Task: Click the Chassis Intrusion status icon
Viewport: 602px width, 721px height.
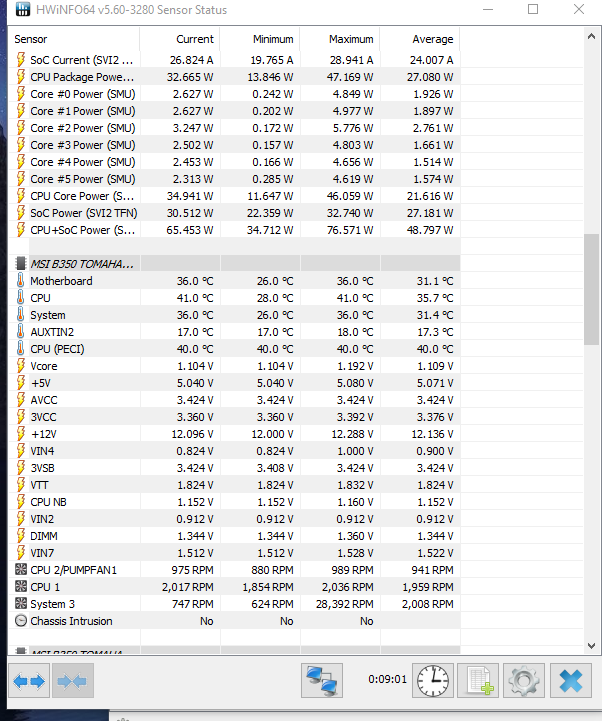Action: (x=21, y=621)
